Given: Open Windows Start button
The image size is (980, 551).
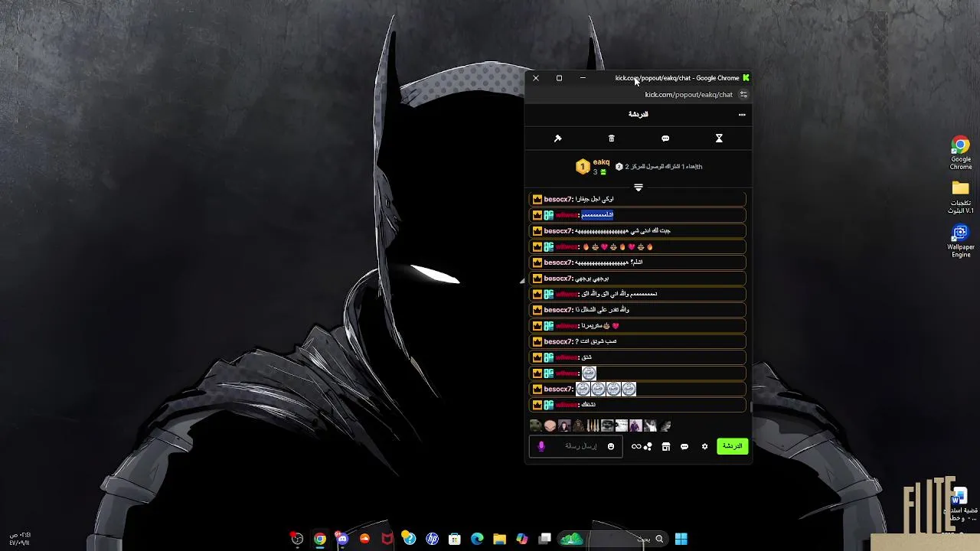Looking at the screenshot, I should tap(681, 539).
